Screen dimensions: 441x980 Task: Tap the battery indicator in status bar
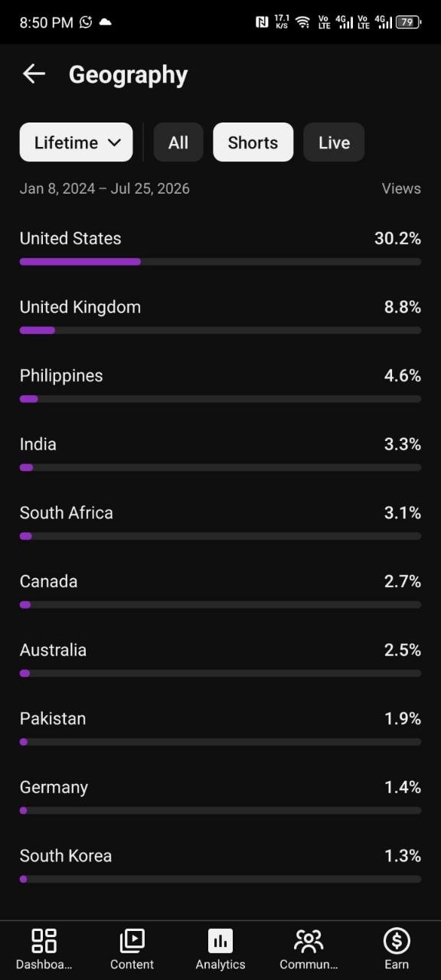pyautogui.click(x=408, y=22)
